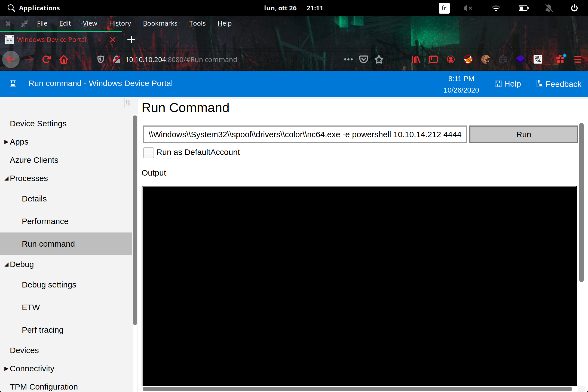Open the QR code generator extension
Image resolution: width=588 pixels, height=392 pixels.
[538, 59]
